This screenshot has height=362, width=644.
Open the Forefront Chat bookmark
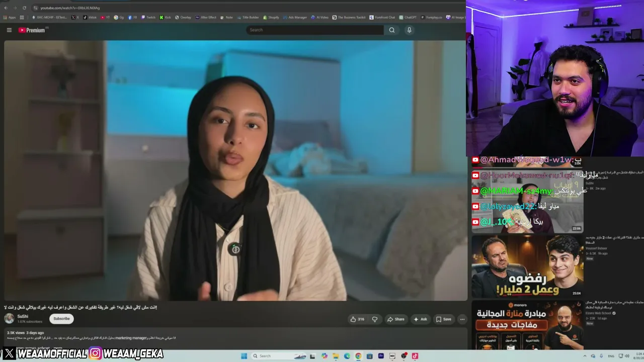pyautogui.click(x=382, y=18)
